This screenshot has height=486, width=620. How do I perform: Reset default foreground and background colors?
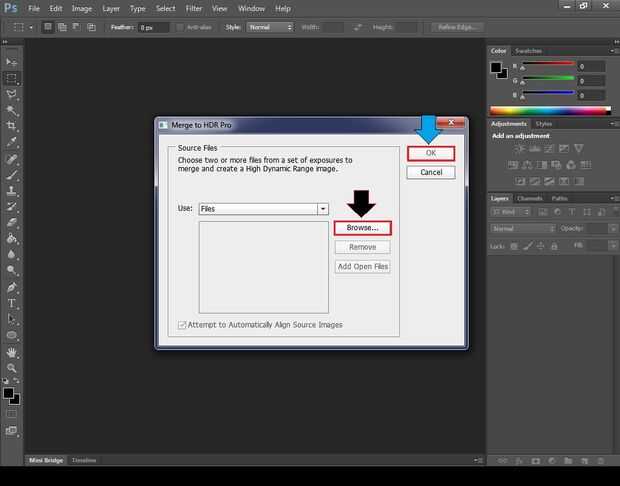tap(6, 381)
